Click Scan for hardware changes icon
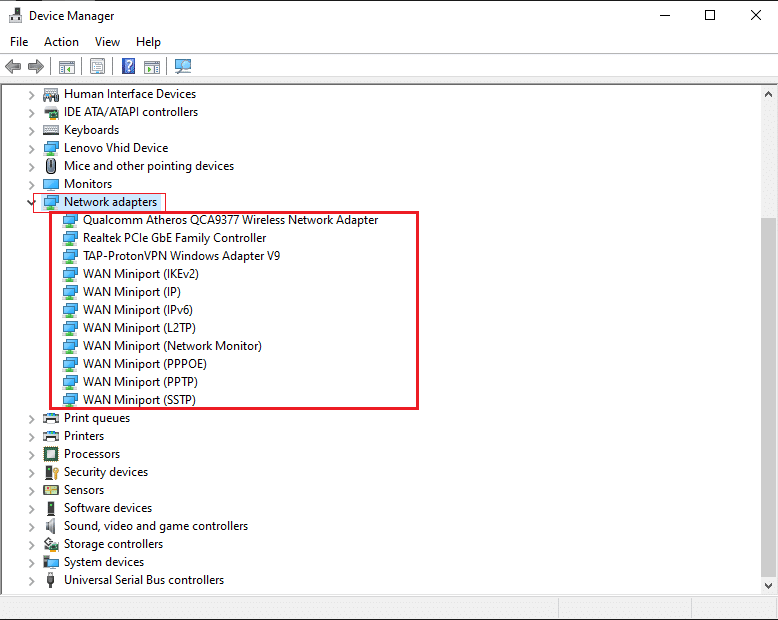 pos(182,67)
